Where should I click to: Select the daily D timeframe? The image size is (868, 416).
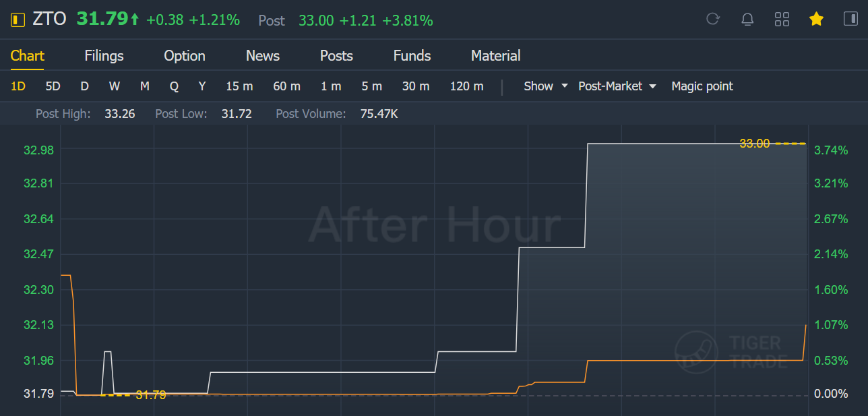tap(84, 86)
